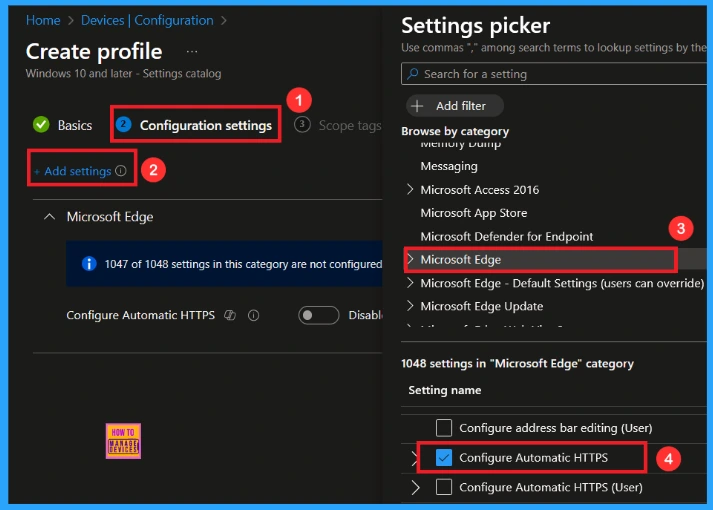Expand the Microsoft Access 2016 category

410,189
